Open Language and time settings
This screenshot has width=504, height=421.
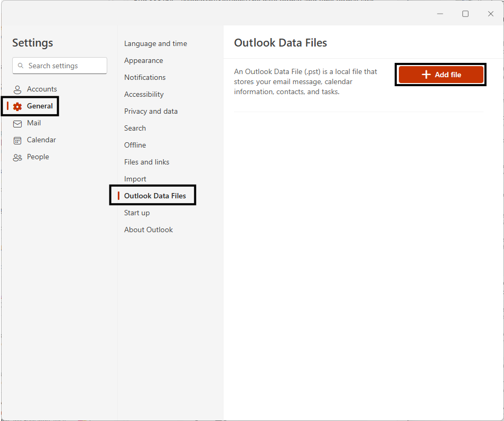(155, 43)
